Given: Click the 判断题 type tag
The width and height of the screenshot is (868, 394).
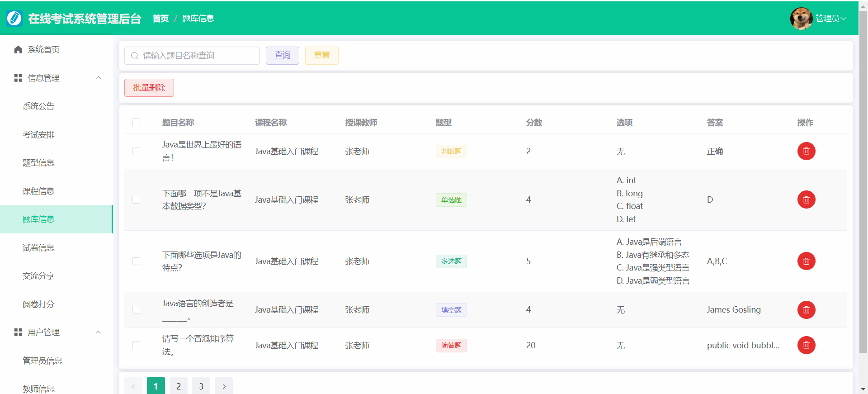Looking at the screenshot, I should pyautogui.click(x=451, y=151).
